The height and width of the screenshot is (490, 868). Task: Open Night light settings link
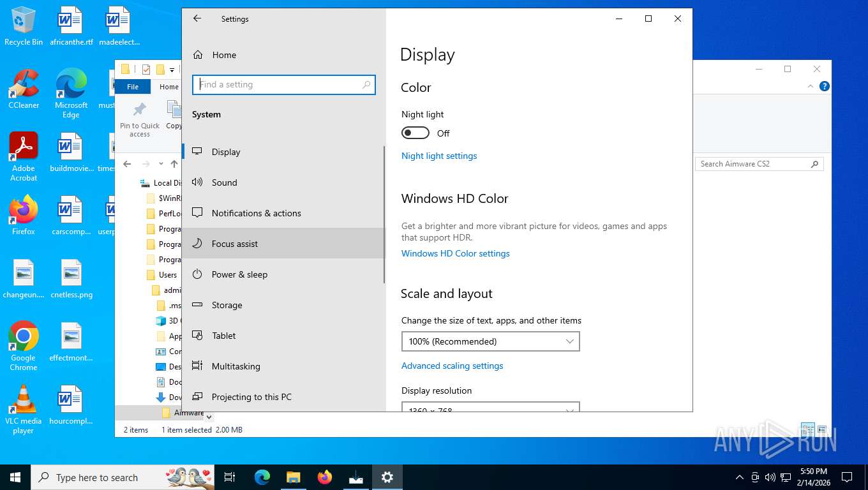[439, 156]
